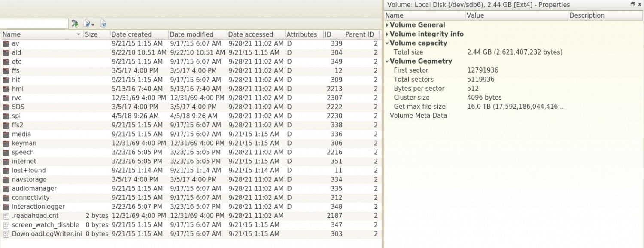Select the Bytes per sector property row
The width and height of the screenshot is (644, 248).
tap(513, 88)
